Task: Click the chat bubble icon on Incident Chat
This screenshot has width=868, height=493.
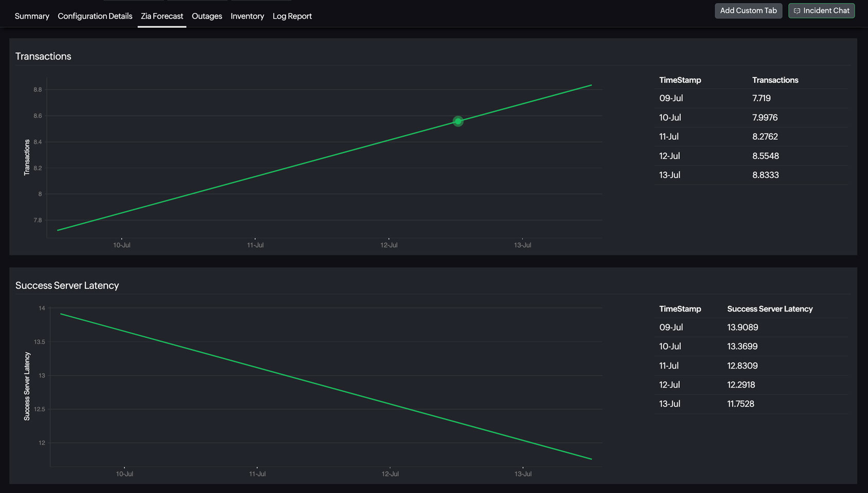Action: [x=796, y=10]
